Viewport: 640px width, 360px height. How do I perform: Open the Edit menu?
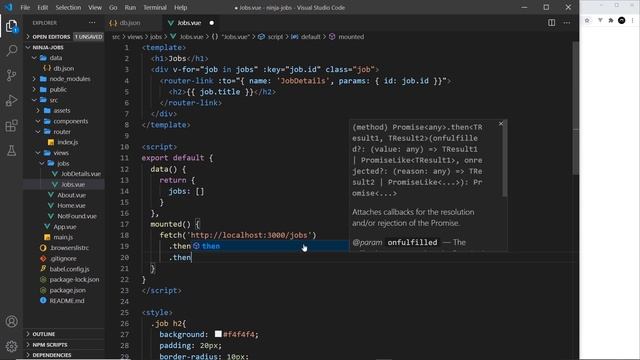click(42, 7)
